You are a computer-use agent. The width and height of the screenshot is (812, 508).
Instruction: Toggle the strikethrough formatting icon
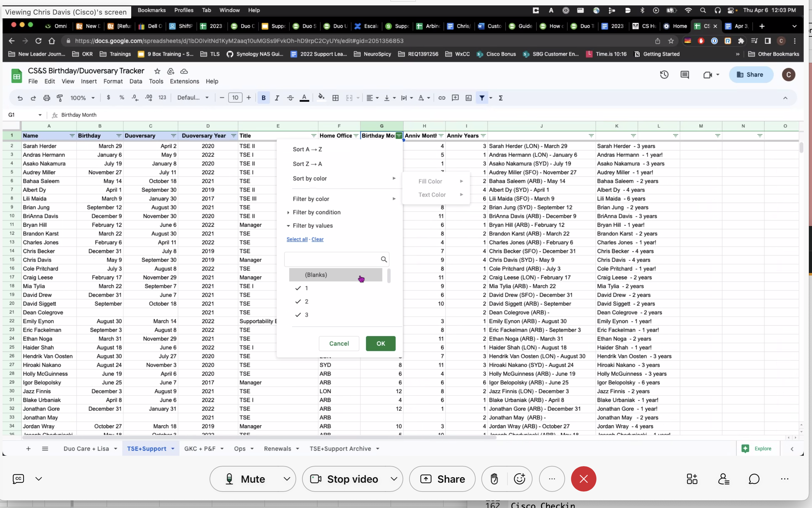tap(290, 98)
